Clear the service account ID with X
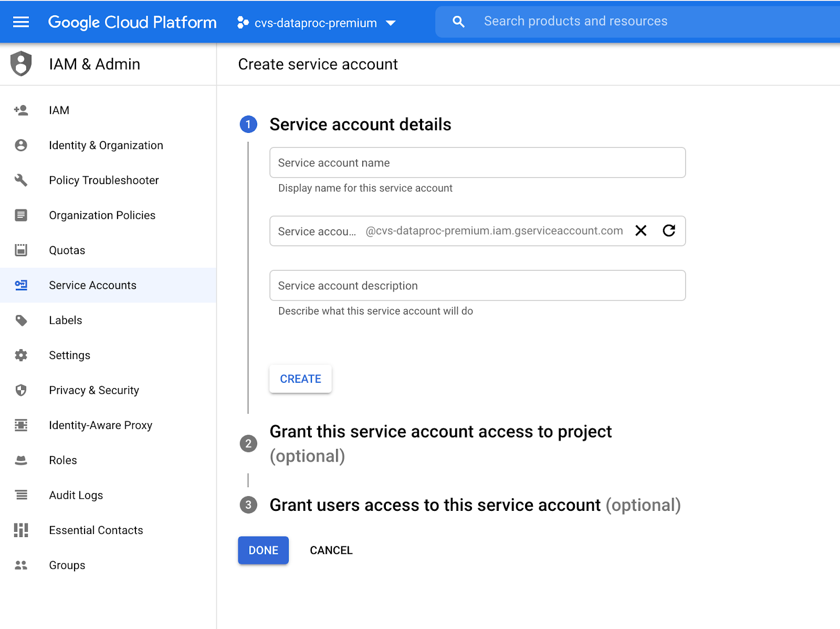The image size is (840, 629). [641, 230]
